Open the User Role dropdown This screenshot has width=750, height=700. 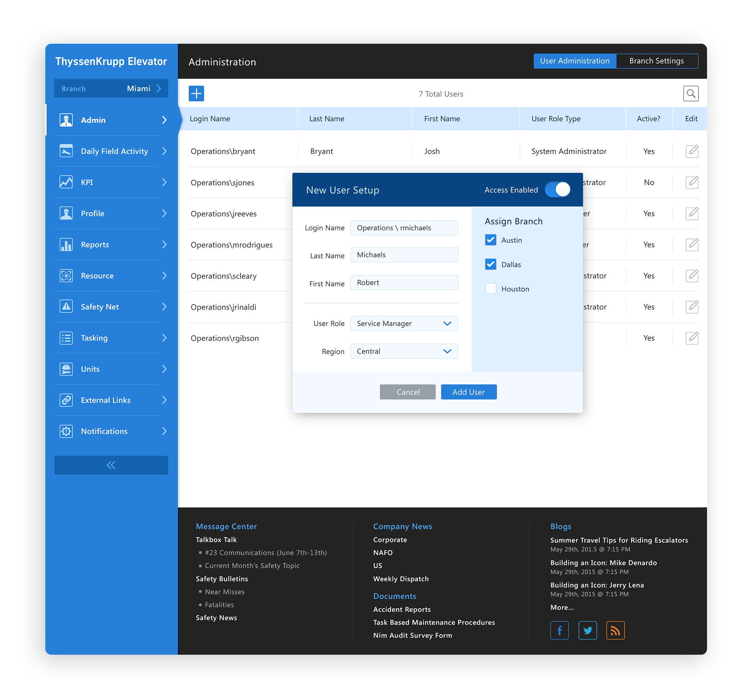coord(404,323)
